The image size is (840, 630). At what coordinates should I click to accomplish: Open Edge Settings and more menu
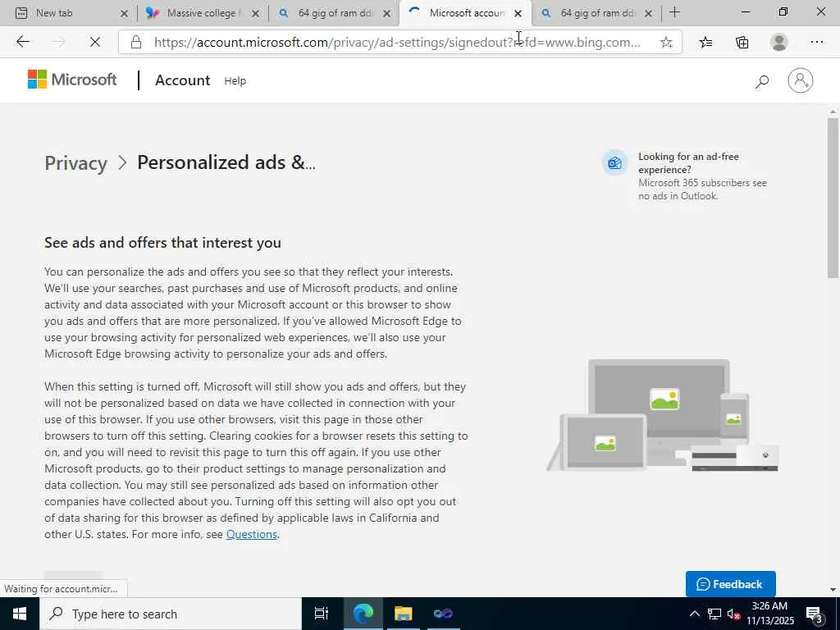[816, 43]
